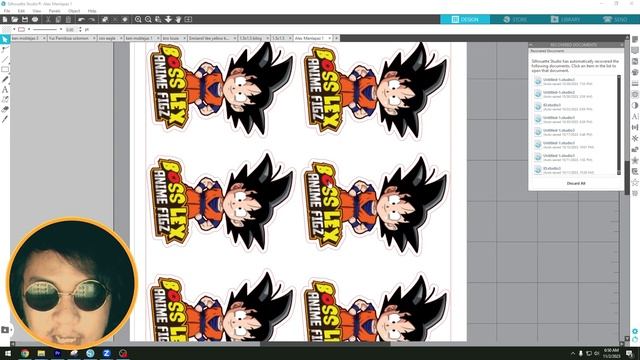This screenshot has height=360, width=640.
Task: Open the line style dropdown arrow
Action: (61, 29)
